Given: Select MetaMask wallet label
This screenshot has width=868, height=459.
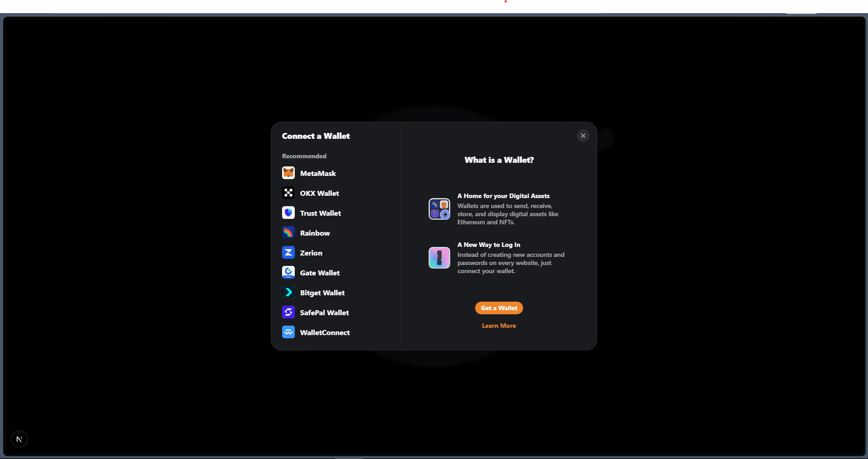Looking at the screenshot, I should point(318,173).
